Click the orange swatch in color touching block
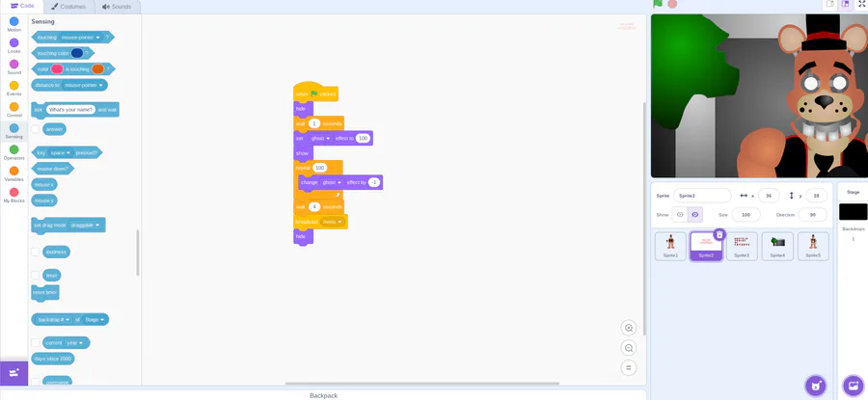This screenshot has width=868, height=400. click(97, 69)
